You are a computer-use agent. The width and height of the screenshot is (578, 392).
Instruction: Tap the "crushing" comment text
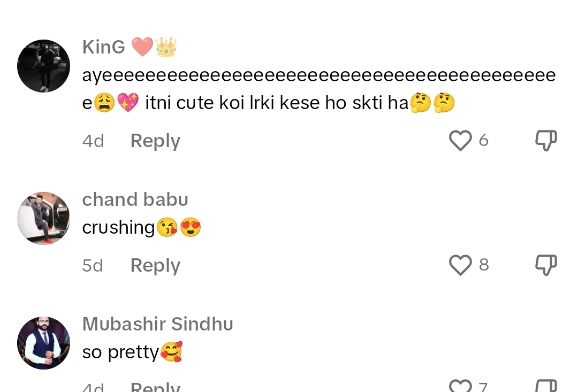[x=119, y=228]
